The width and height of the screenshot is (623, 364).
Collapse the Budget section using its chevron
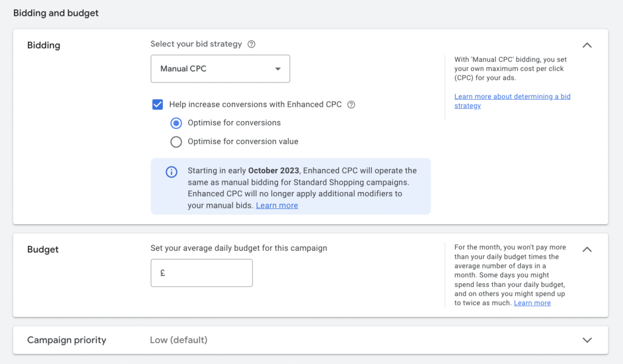pos(586,249)
